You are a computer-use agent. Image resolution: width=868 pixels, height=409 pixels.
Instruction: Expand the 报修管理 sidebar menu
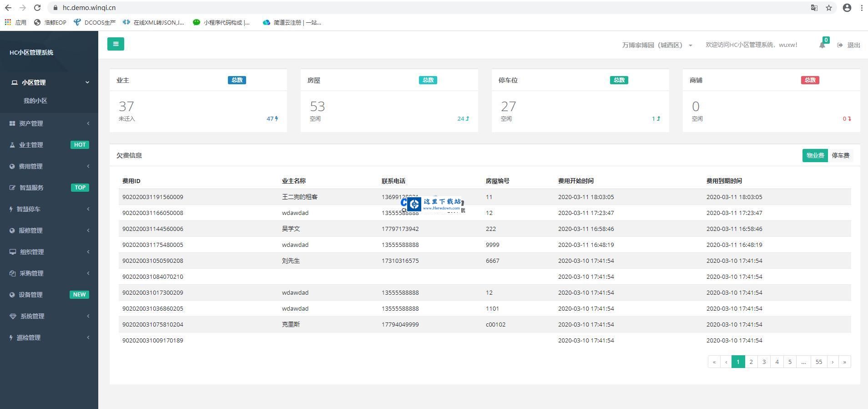tap(49, 230)
